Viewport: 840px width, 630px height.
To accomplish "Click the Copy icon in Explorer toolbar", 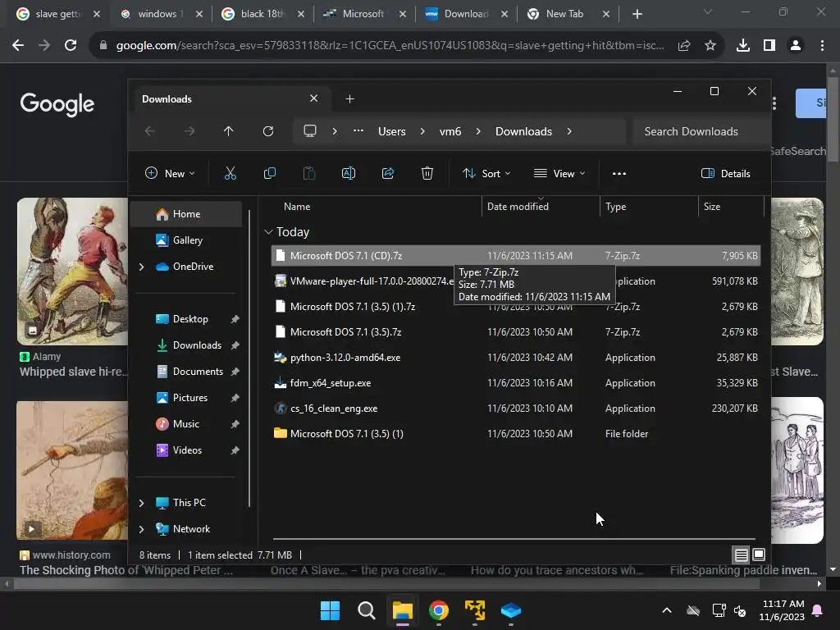I will [269, 173].
